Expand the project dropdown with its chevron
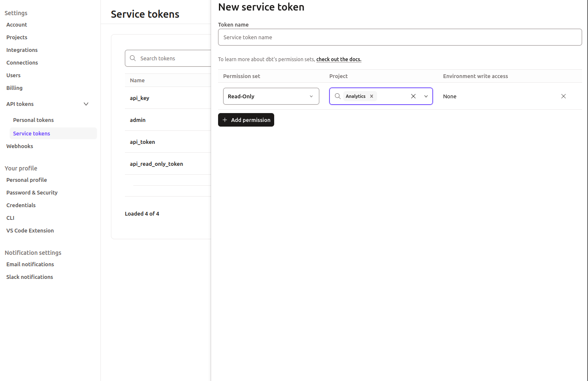This screenshot has height=381, width=588. (x=426, y=96)
